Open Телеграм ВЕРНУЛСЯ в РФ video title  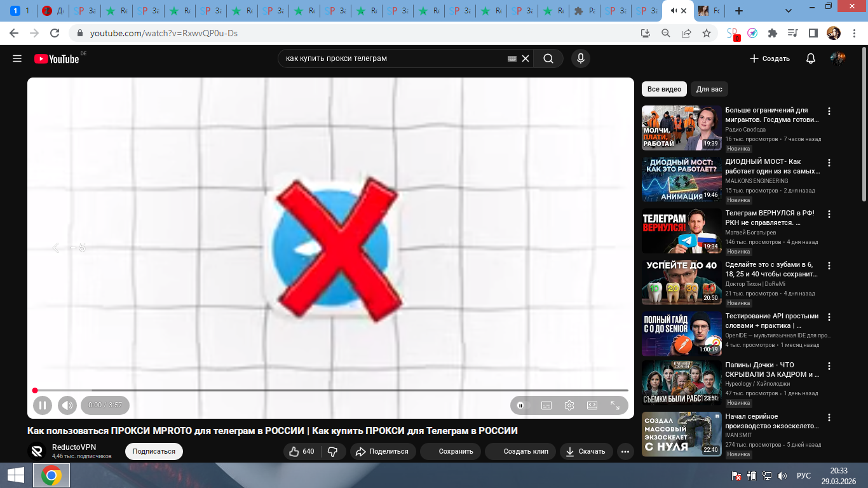click(770, 217)
